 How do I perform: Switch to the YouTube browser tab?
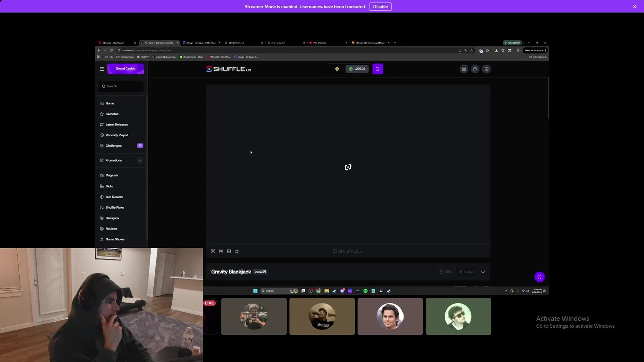(x=327, y=43)
